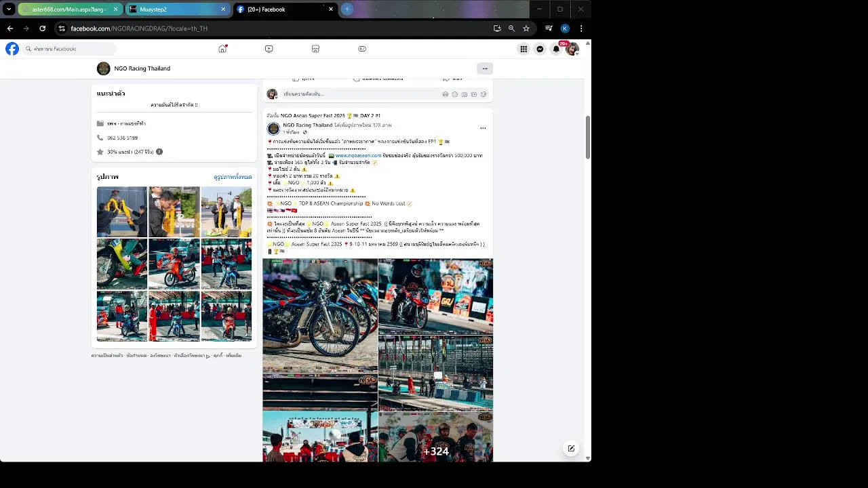Click new message compose floating icon
The width and height of the screenshot is (868, 488).
pyautogui.click(x=571, y=448)
